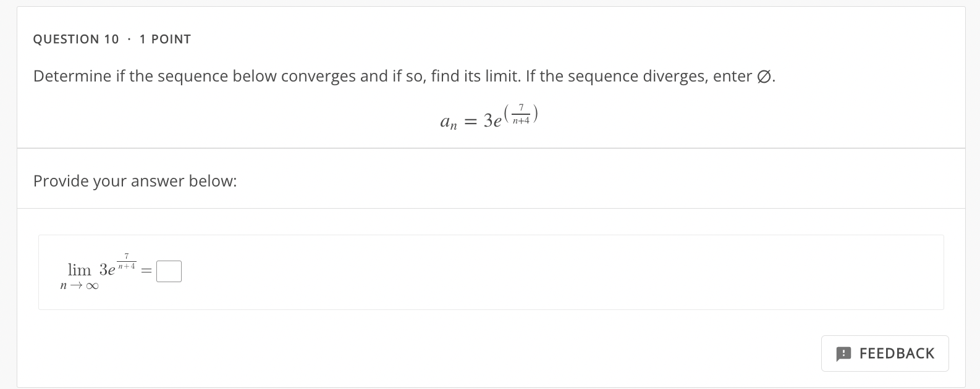980x389 pixels.
Task: Click the white answer card containing the limit
Action: click(491, 272)
